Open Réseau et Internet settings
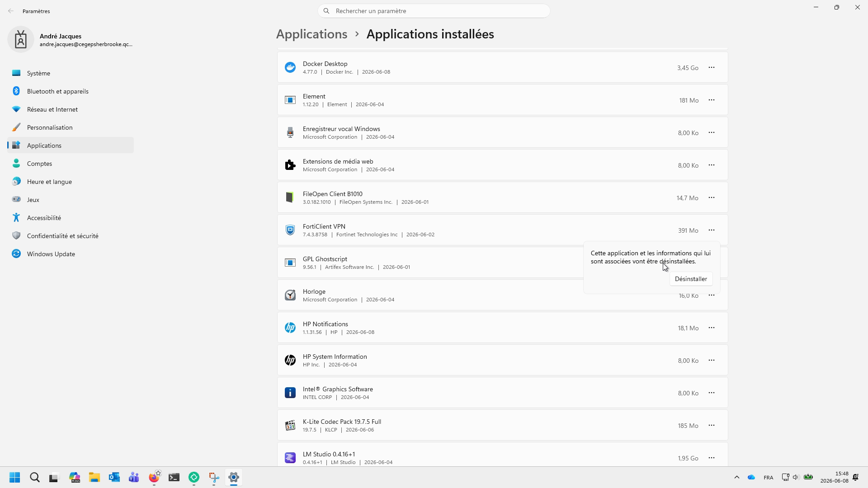Viewport: 868px width, 488px height. [71, 109]
